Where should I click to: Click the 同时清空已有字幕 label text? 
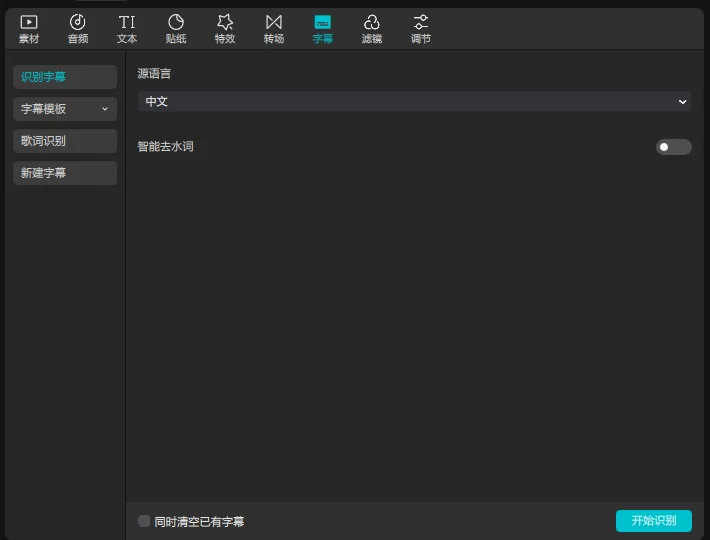coord(199,521)
